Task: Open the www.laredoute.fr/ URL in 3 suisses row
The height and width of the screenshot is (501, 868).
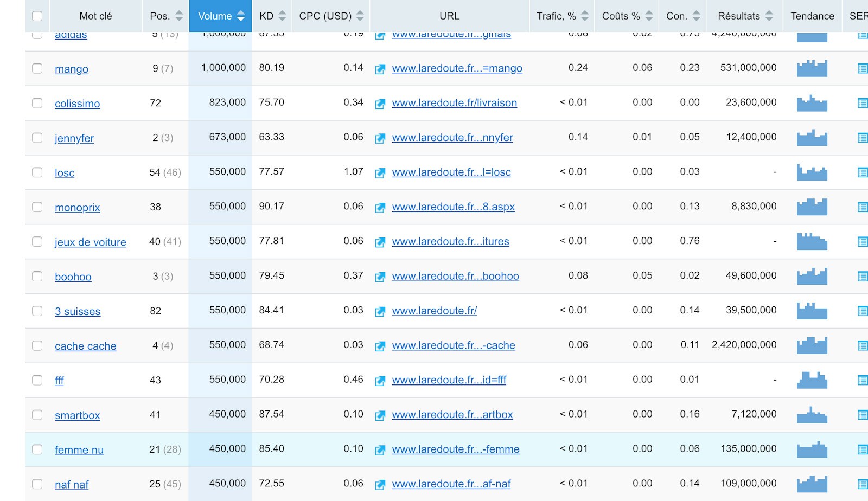Action: tap(435, 311)
